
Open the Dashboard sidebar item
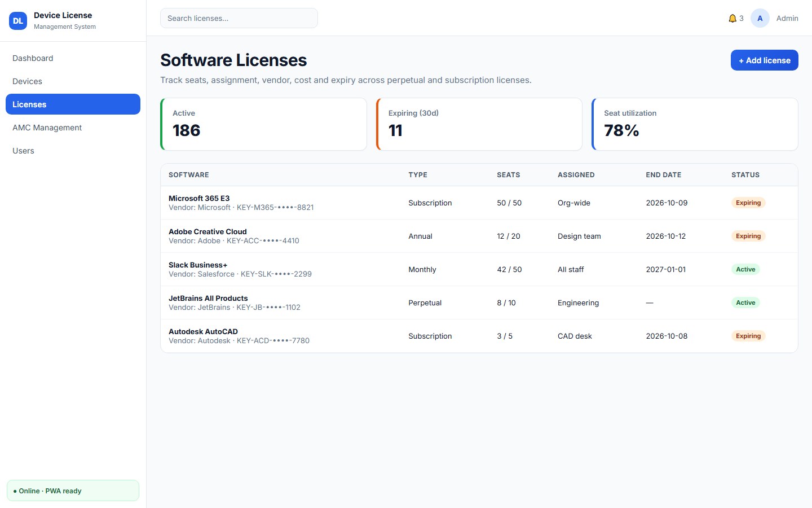pyautogui.click(x=73, y=58)
